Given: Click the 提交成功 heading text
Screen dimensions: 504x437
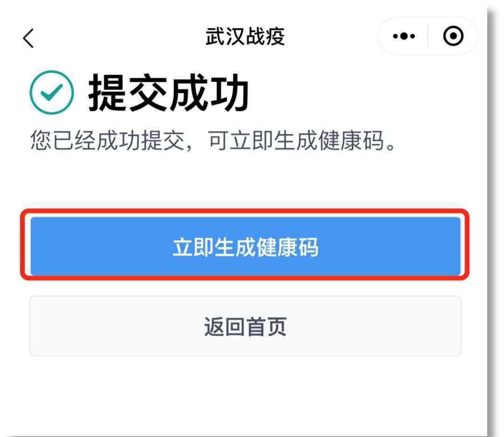Looking at the screenshot, I should coord(169,92).
